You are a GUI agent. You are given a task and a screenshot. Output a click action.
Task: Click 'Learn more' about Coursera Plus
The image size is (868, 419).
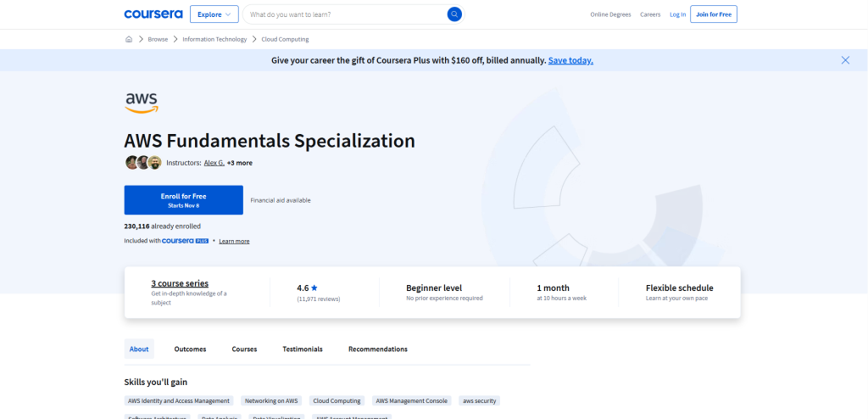pos(234,241)
